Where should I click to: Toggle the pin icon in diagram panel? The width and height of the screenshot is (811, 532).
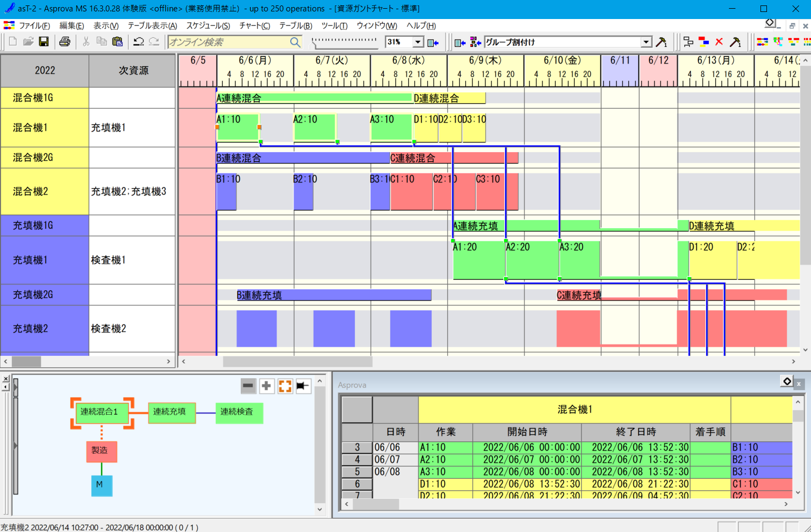303,386
